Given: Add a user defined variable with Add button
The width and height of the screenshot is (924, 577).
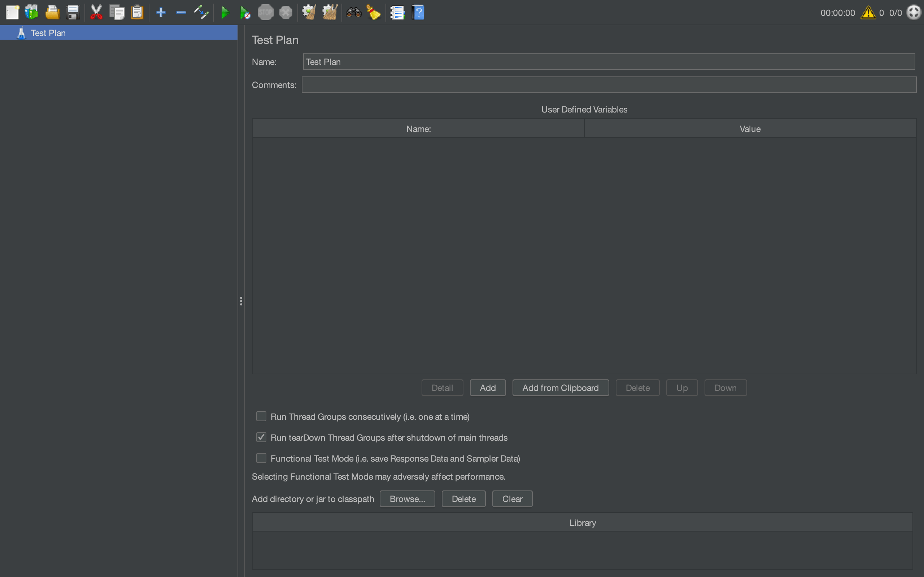Looking at the screenshot, I should click(x=488, y=387).
